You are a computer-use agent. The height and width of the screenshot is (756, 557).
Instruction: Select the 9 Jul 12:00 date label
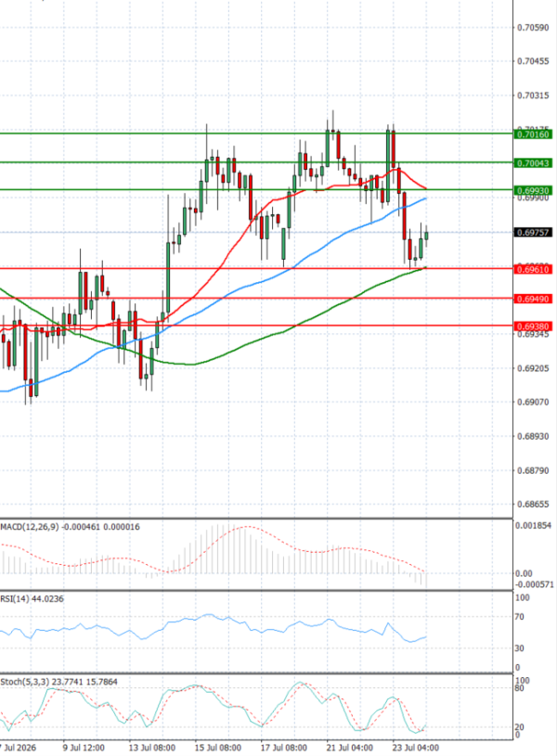click(x=84, y=748)
